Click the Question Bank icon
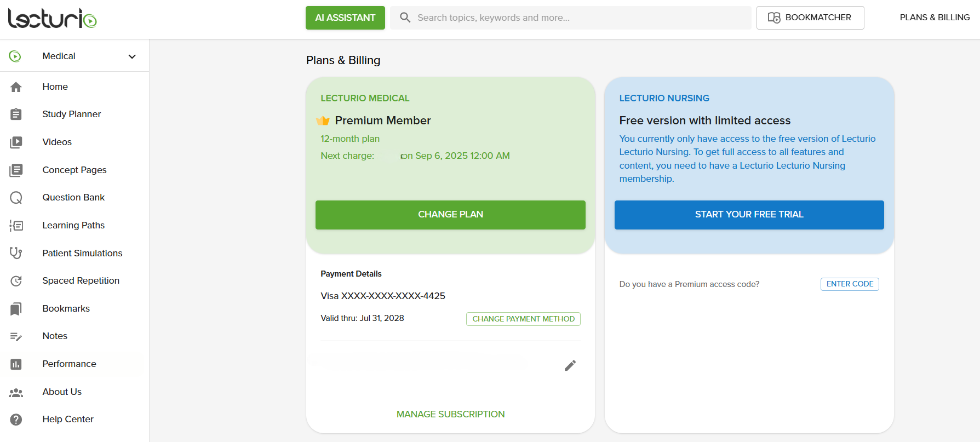This screenshot has height=442, width=980. click(16, 198)
